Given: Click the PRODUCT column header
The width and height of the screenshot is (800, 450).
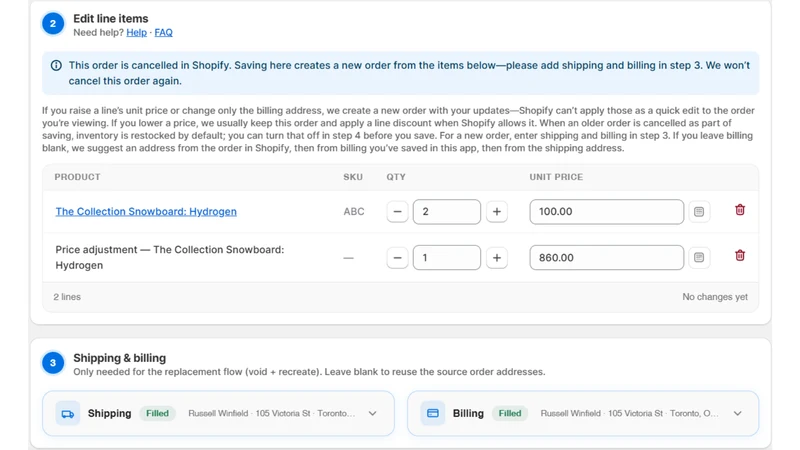Looking at the screenshot, I should 78,177.
